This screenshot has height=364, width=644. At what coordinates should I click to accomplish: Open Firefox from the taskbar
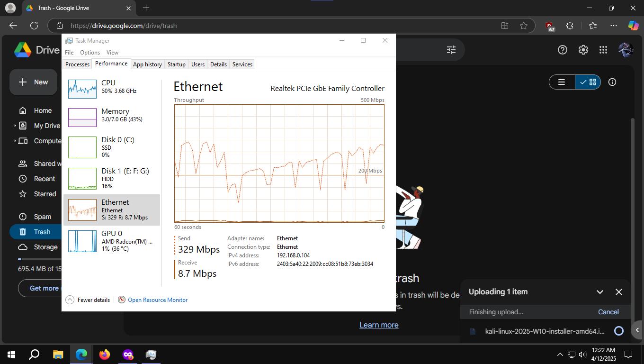coord(105,355)
